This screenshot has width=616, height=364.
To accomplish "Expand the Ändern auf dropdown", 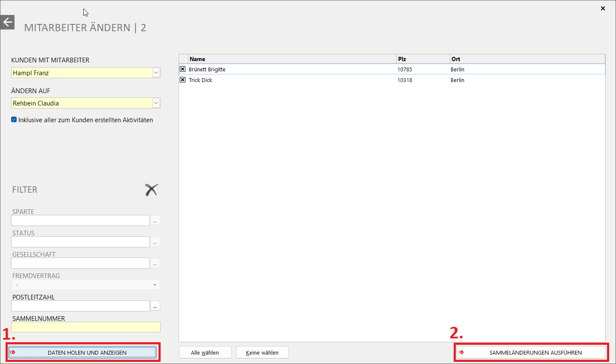I will click(x=156, y=103).
